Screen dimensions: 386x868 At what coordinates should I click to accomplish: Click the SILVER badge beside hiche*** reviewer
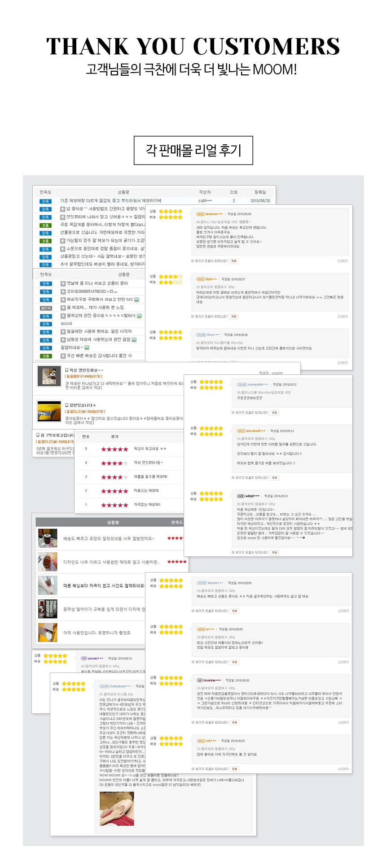[x=202, y=583]
